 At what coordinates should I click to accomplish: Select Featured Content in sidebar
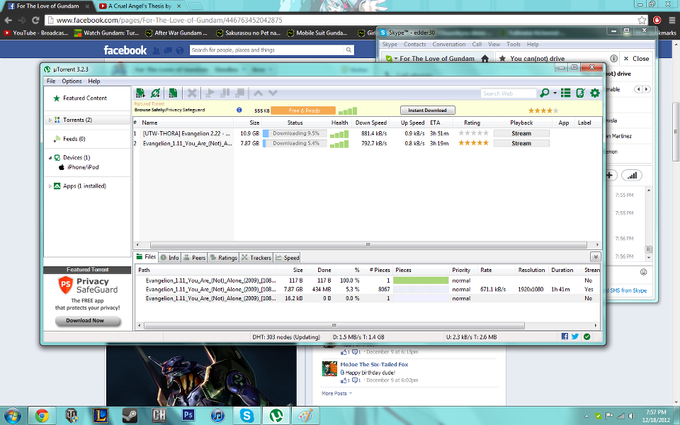pos(85,98)
